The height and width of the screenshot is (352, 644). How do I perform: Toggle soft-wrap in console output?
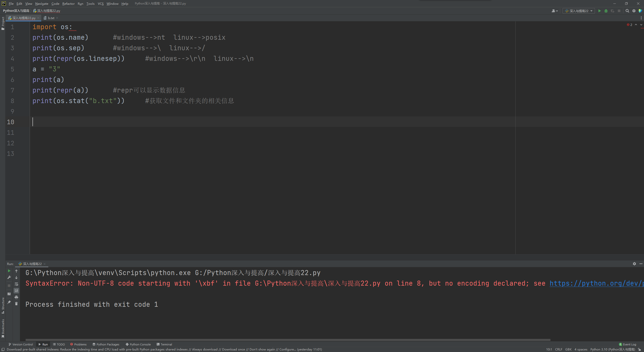click(16, 284)
